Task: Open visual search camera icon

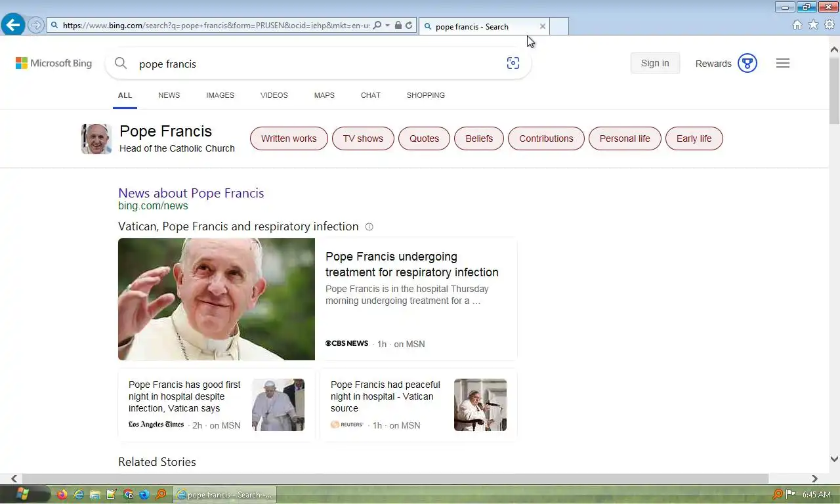Action: [513, 63]
